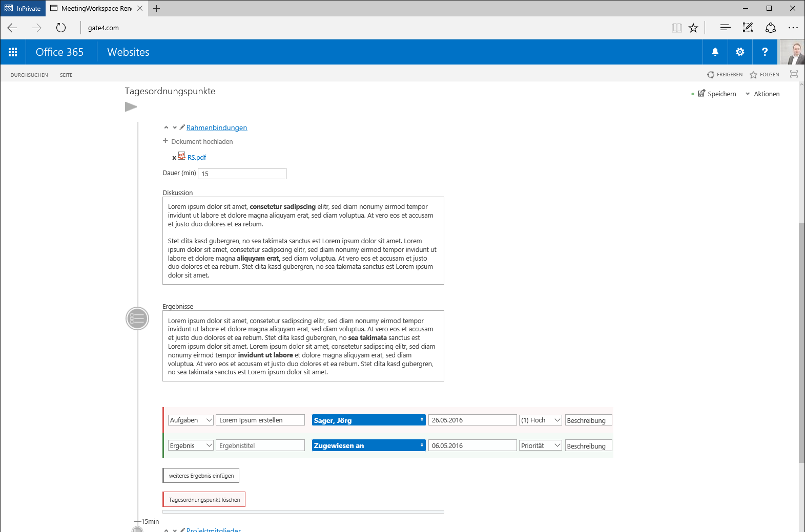Click inside the Ergebnisse text box
Screen dimensions: 805x532
point(303,346)
